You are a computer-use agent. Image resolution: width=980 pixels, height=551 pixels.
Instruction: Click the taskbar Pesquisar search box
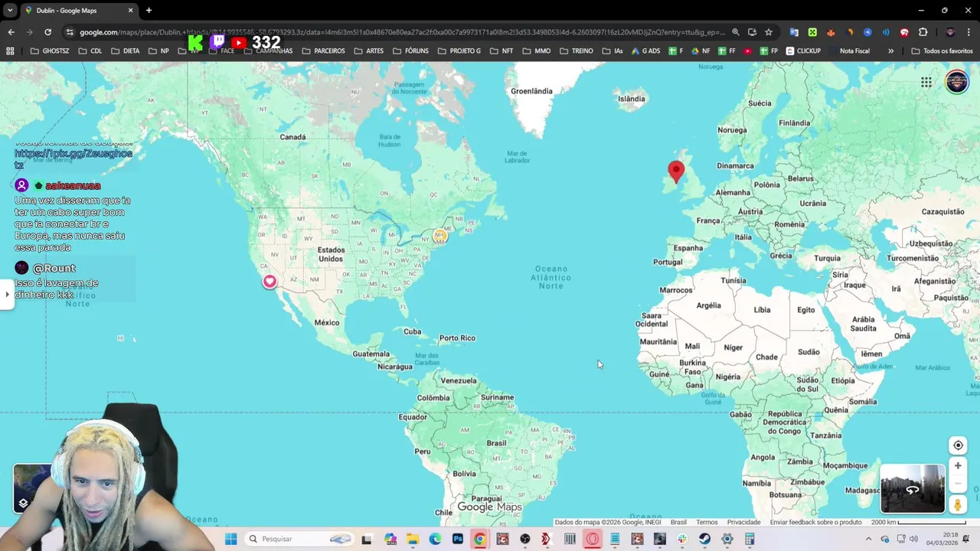(x=299, y=539)
